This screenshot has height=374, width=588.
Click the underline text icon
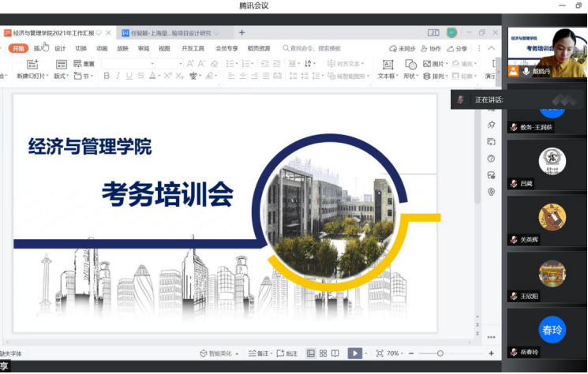click(x=129, y=77)
